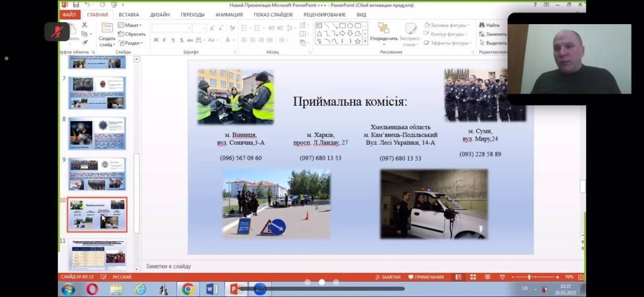Viewport: 644px width, 297px height.
Task: Adjust the zoom slider in status bar
Action: [529, 277]
